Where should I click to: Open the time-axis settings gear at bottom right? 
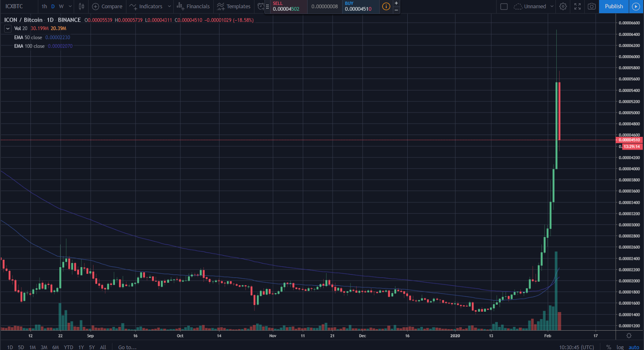[629, 336]
